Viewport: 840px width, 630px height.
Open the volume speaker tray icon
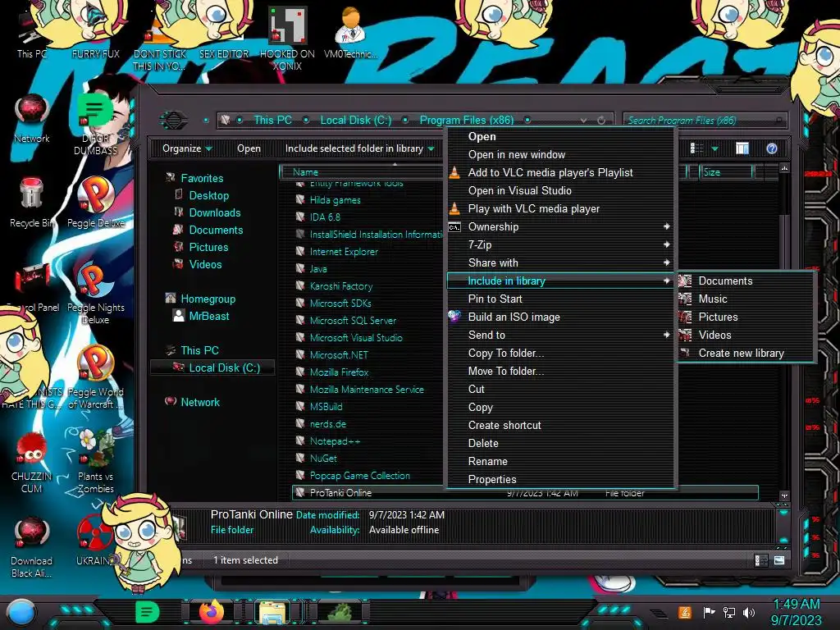coord(748,612)
